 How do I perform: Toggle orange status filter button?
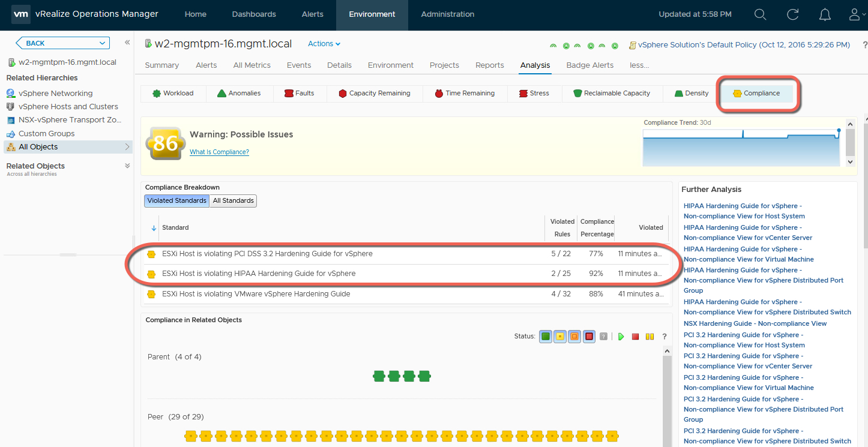[x=574, y=337]
